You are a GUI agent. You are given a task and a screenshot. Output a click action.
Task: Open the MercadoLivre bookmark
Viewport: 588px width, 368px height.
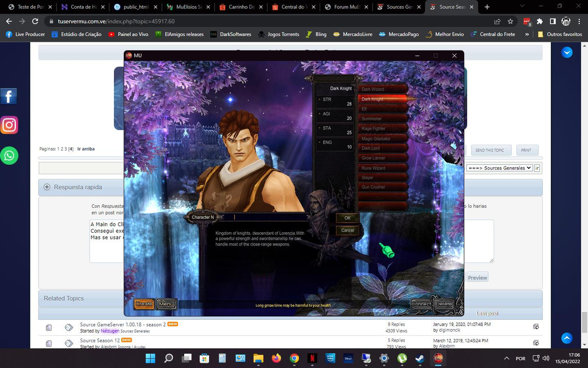353,34
